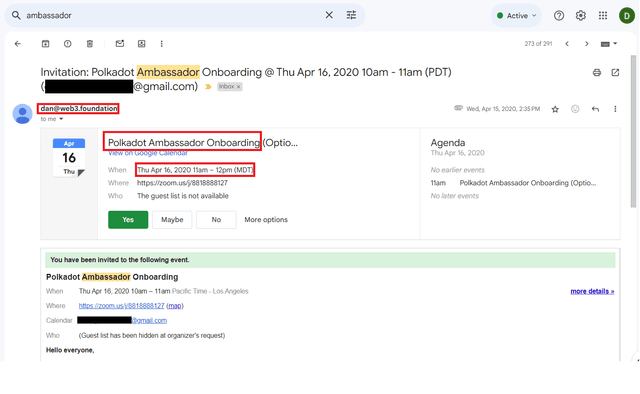Open Gmail support help icon
Image resolution: width=640 pixels, height=394 pixels.
point(559,16)
